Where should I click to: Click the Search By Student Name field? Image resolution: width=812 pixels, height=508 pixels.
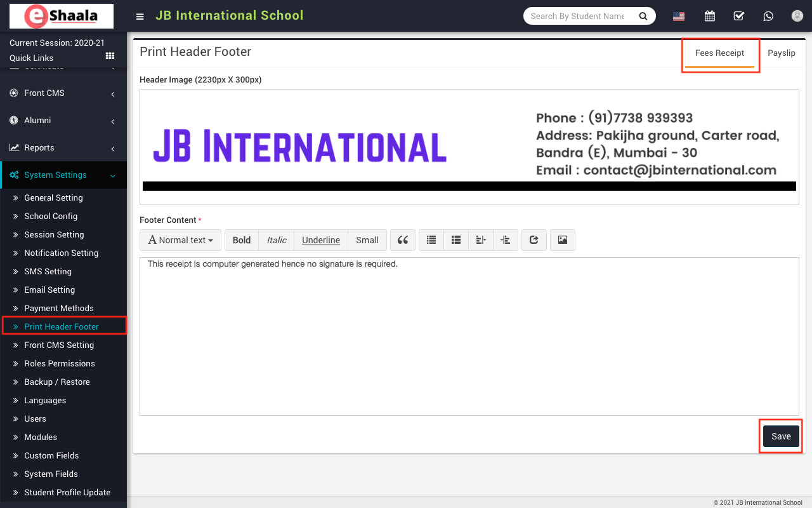pos(577,17)
